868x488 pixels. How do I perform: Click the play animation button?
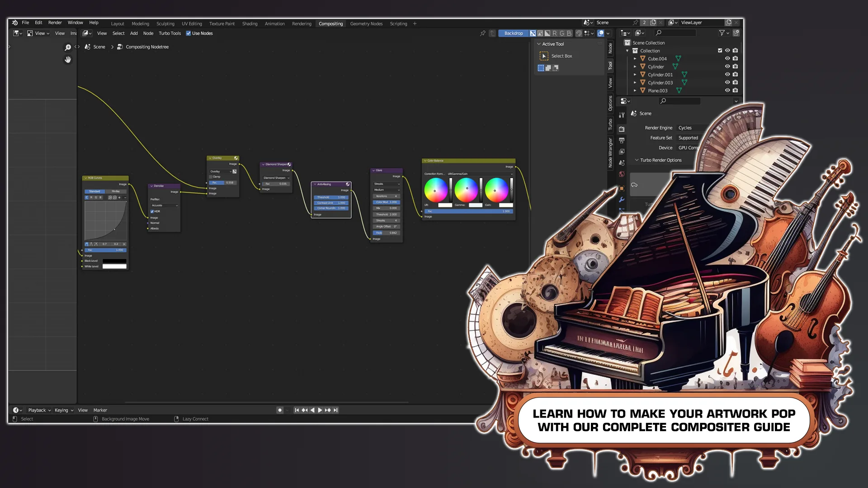click(x=320, y=410)
